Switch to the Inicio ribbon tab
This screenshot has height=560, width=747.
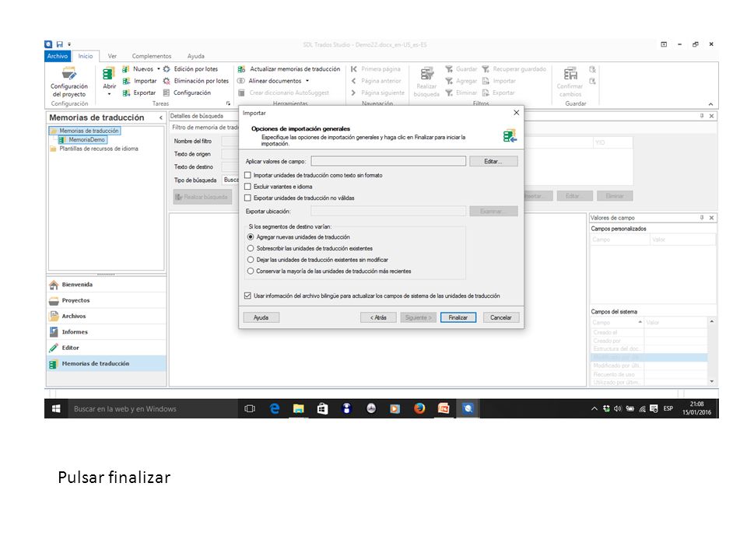86,56
